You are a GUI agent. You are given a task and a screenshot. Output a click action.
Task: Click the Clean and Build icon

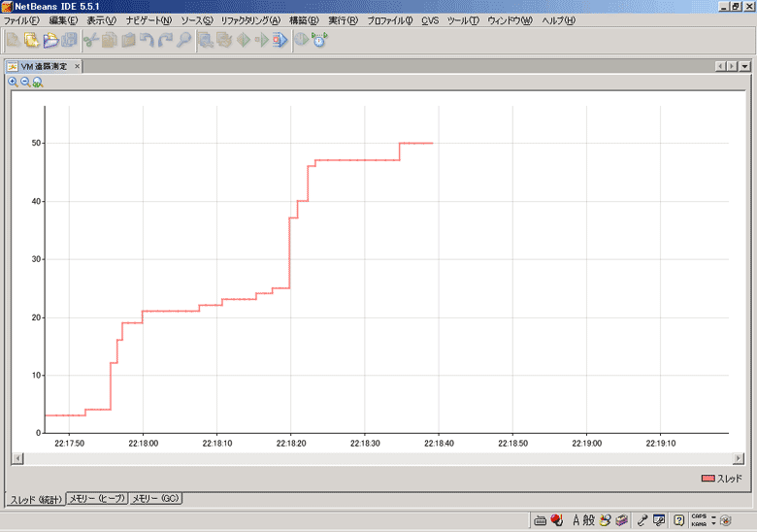224,40
